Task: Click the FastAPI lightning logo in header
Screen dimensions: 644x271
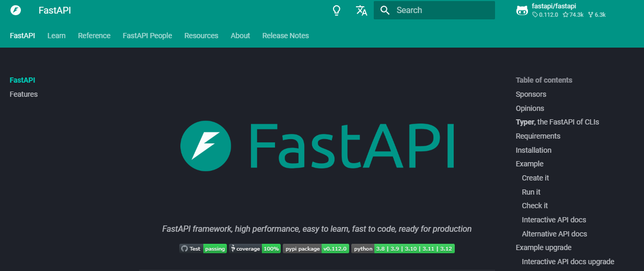Action: 16,10
